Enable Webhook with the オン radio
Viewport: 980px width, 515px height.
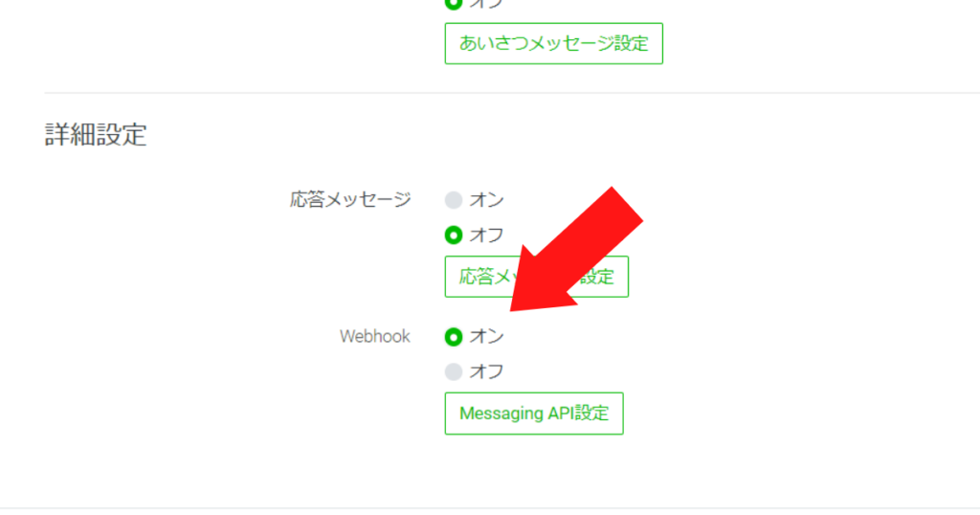tap(454, 337)
